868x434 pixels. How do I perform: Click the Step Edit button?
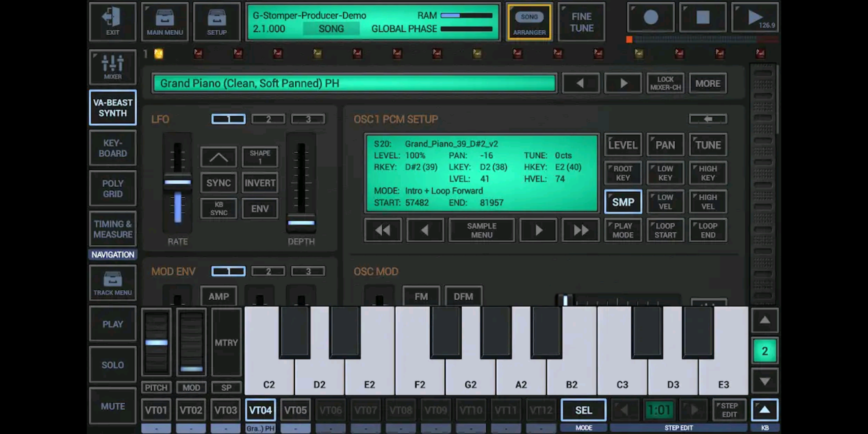(x=729, y=410)
